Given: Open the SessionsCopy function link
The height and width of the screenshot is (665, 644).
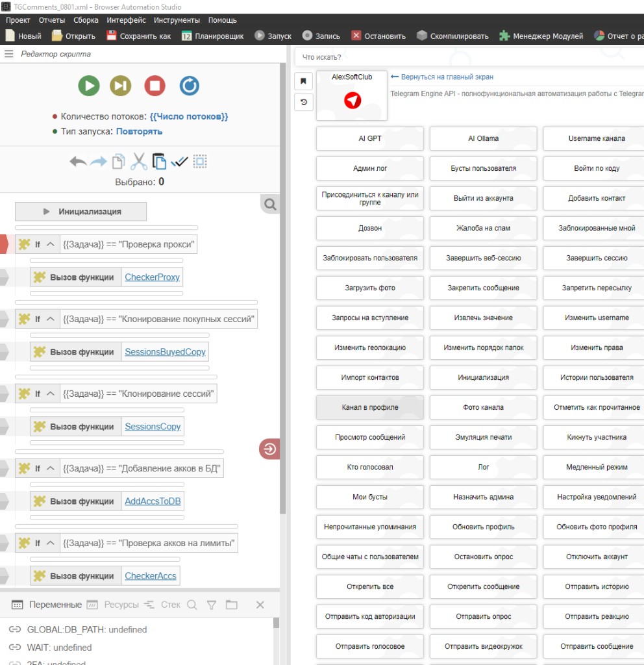Looking at the screenshot, I should point(153,426).
